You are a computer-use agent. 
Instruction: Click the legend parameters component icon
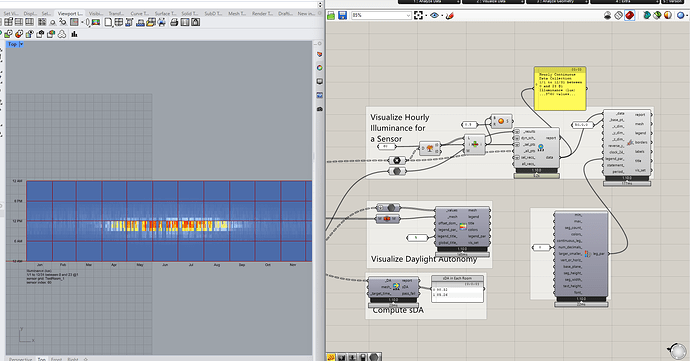(588, 254)
